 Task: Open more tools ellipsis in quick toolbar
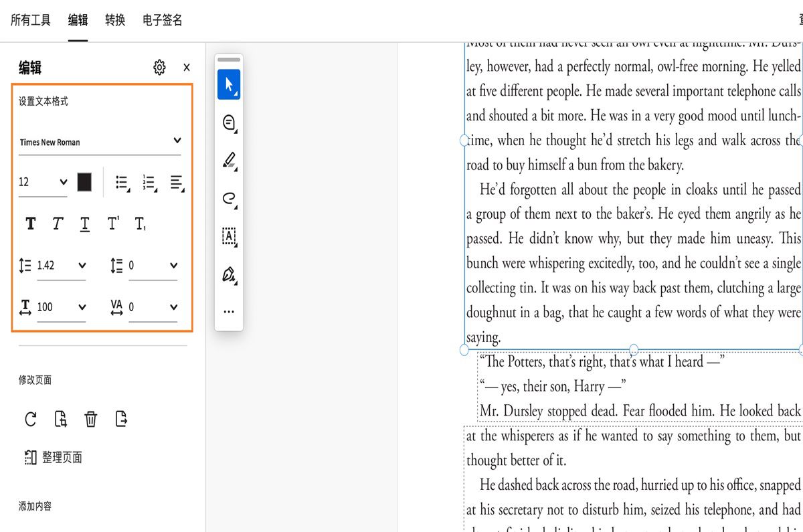click(229, 312)
